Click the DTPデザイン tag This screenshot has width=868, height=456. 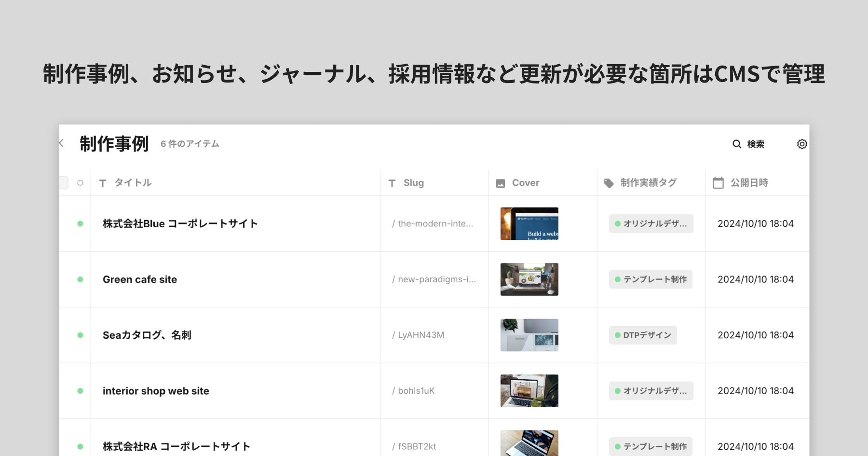pyautogui.click(x=643, y=335)
